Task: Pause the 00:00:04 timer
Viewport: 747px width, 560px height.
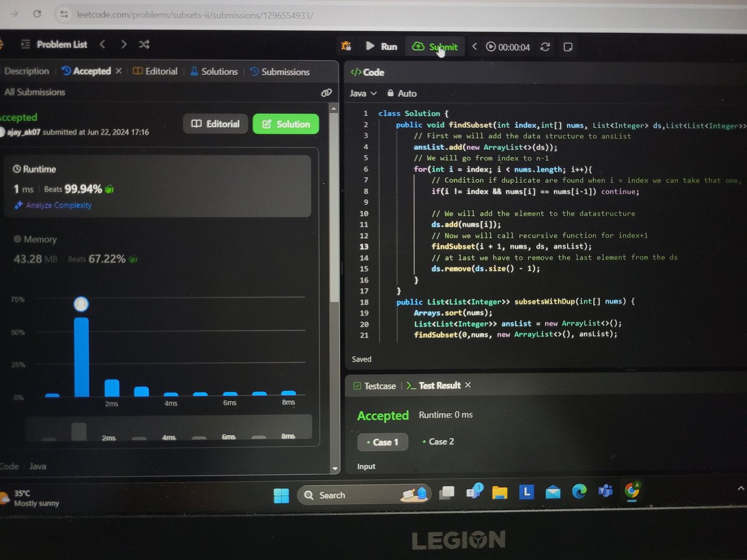Action: pos(491,47)
